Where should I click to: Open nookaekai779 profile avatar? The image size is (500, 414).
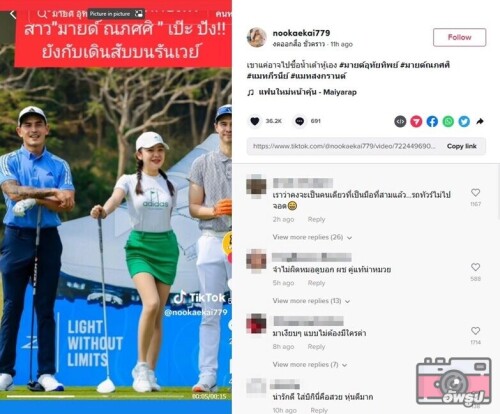(256, 37)
